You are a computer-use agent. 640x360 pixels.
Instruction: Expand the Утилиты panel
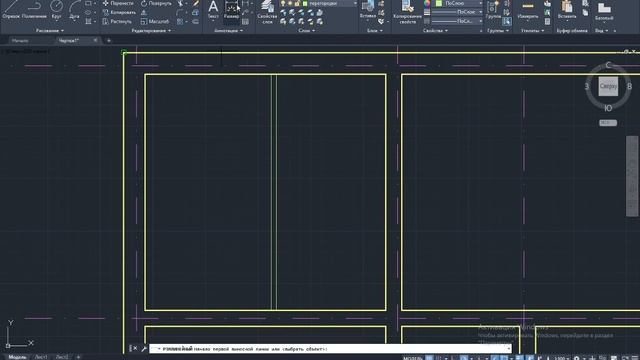click(x=532, y=31)
